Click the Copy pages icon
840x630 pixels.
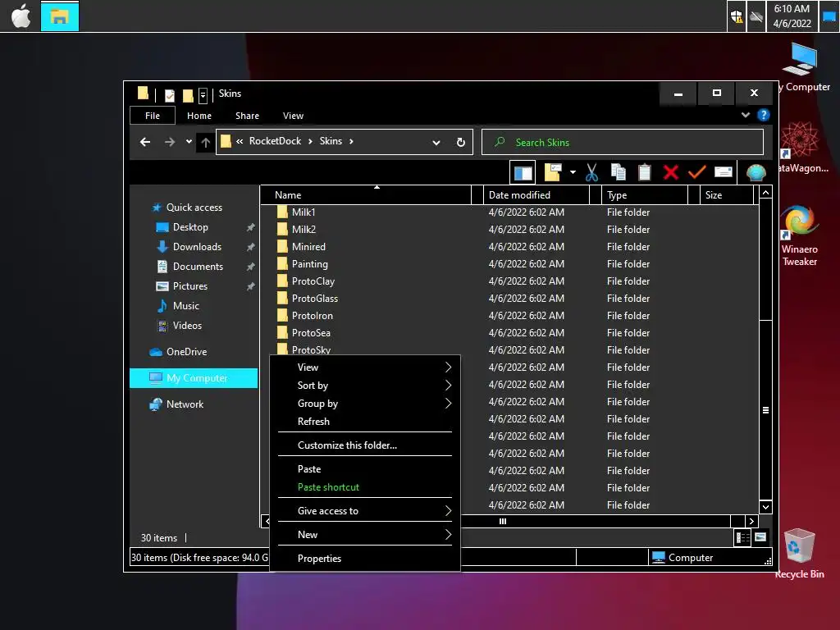[619, 172]
